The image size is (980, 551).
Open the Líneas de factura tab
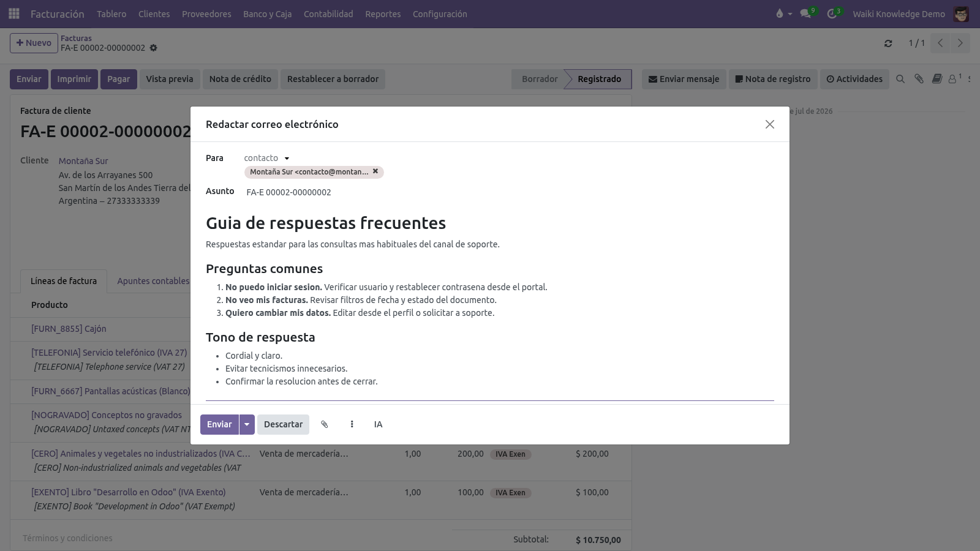point(64,281)
